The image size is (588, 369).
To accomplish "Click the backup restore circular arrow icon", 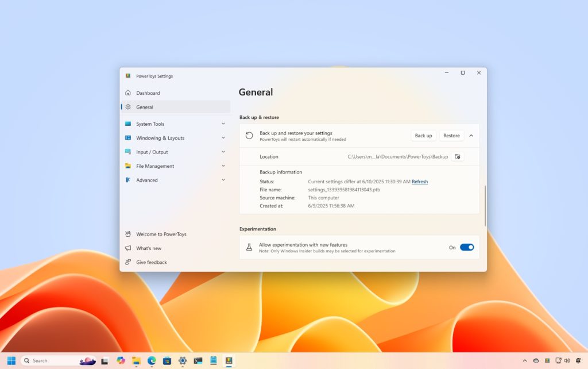I will [x=249, y=136].
